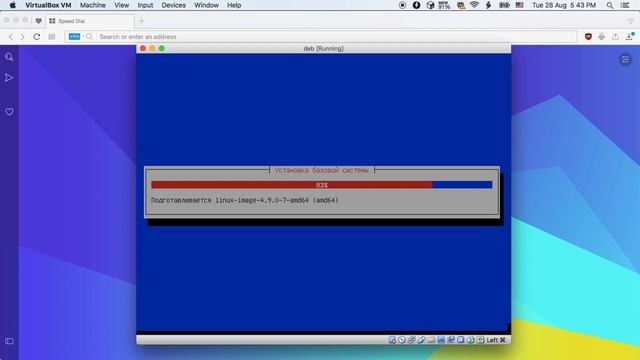Image resolution: width=640 pixels, height=360 pixels.
Task: Open the input language flag menu
Action: (x=520, y=5)
